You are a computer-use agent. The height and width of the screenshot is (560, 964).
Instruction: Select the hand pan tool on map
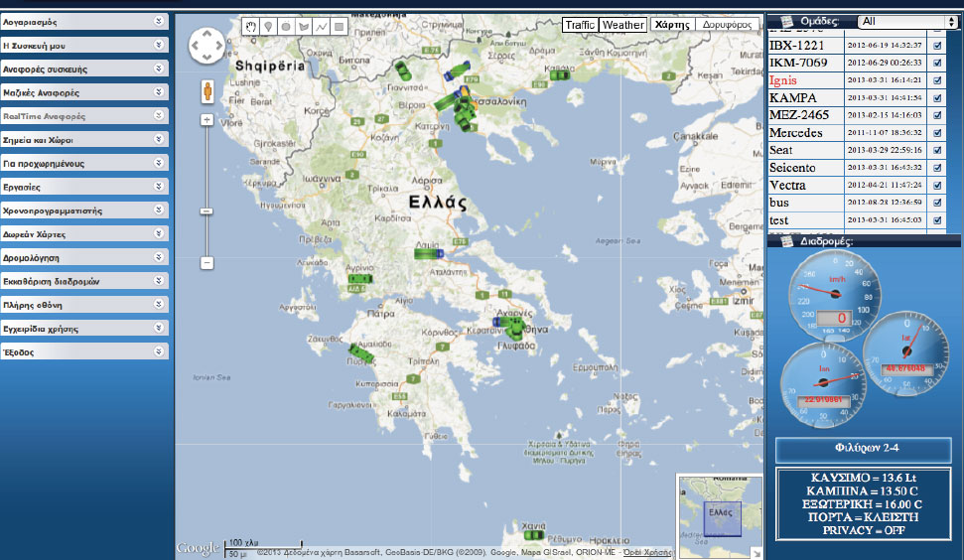[x=250, y=27]
